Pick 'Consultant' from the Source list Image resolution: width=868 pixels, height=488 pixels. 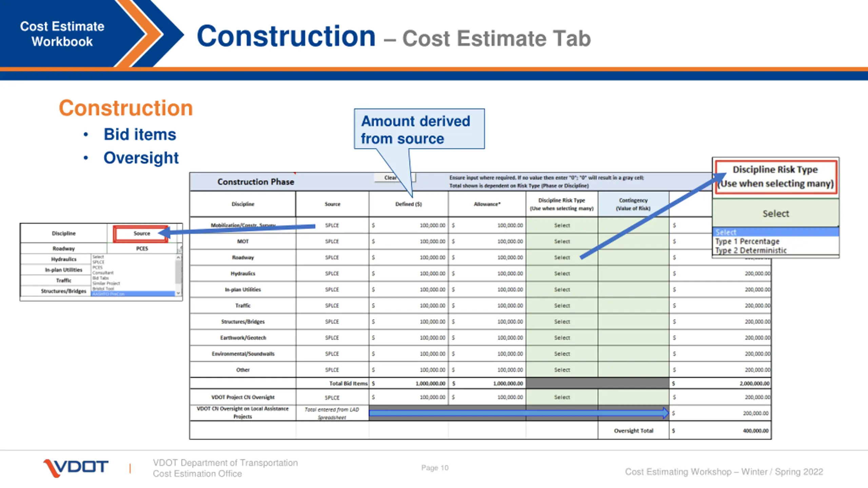point(103,272)
